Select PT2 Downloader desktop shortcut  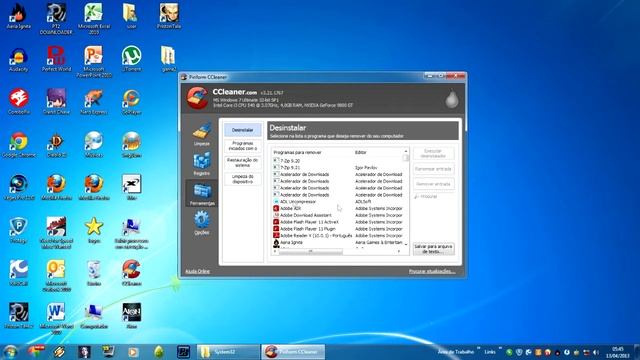coord(56,18)
